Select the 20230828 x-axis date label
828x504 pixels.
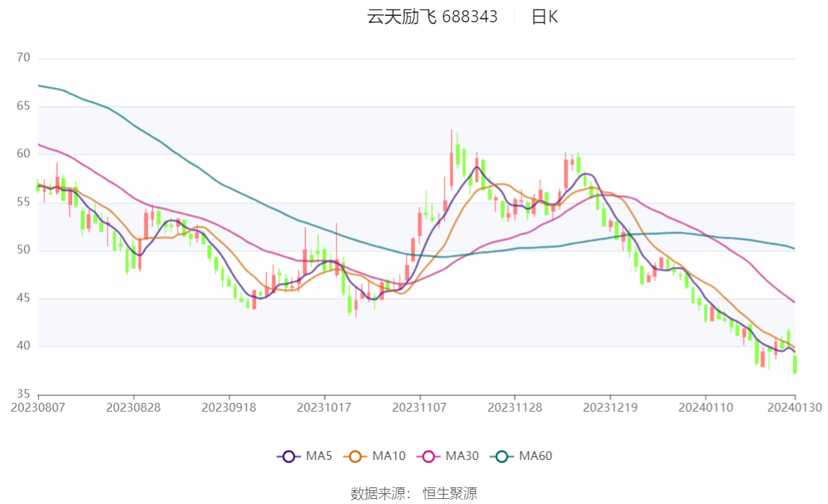click(133, 407)
